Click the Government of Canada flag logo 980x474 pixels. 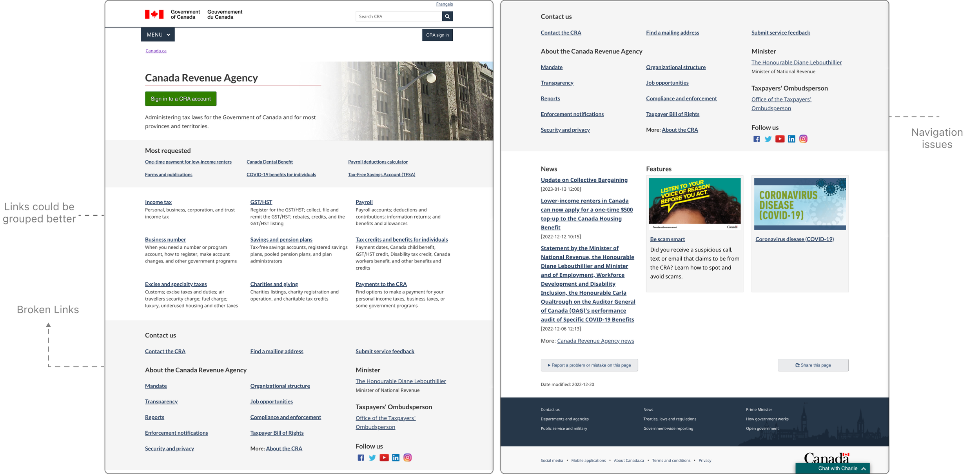pyautogui.click(x=154, y=15)
